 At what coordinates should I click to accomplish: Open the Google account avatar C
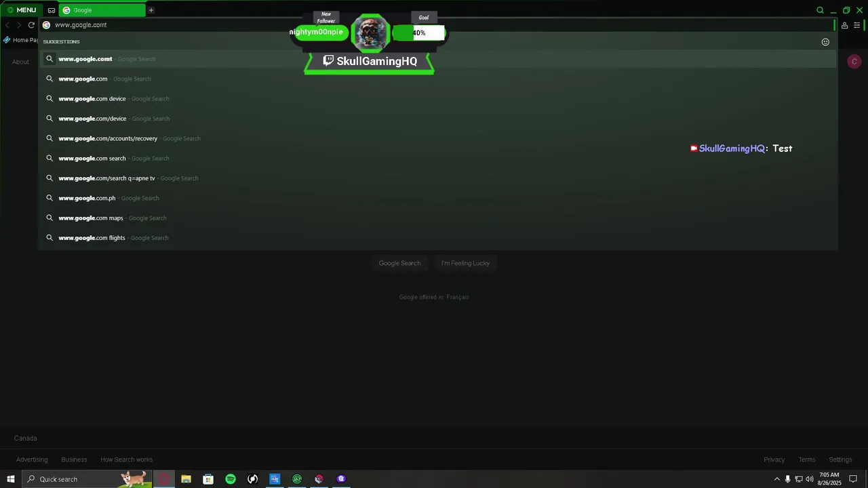tap(854, 62)
